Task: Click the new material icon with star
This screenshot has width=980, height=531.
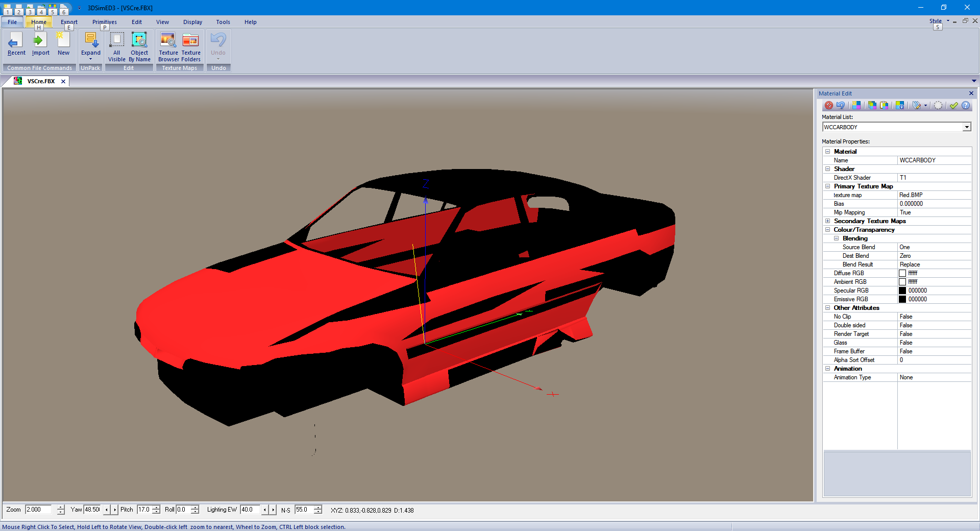Action: [856, 105]
